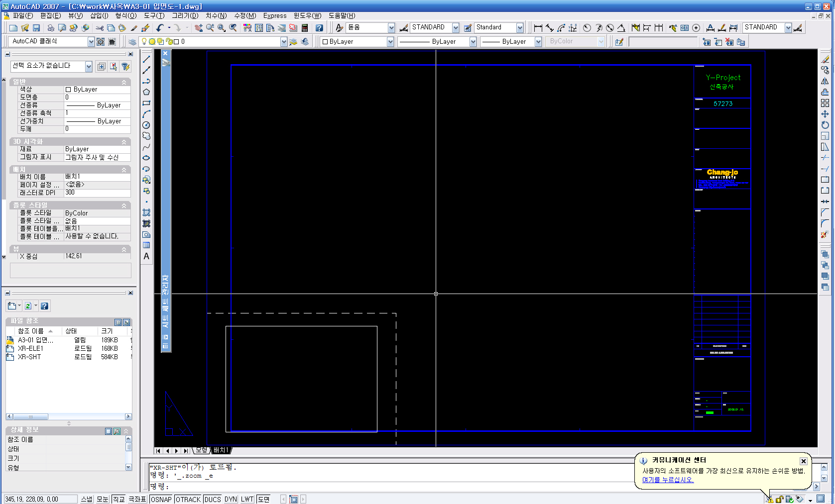Select the Polygon drawing tool
835x504 pixels.
[146, 92]
